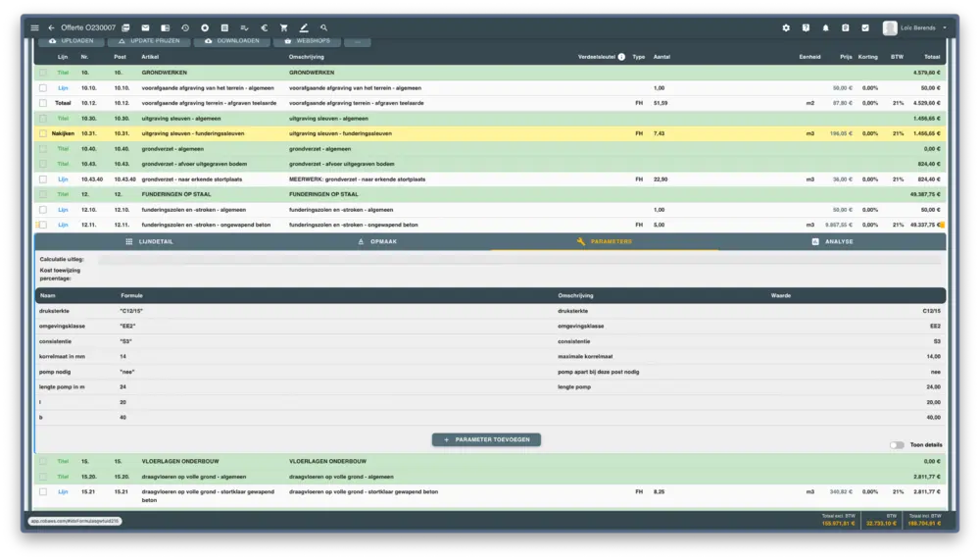Expand the Loïc Berends user dropdown
The height and width of the screenshot is (560, 980).
(945, 27)
